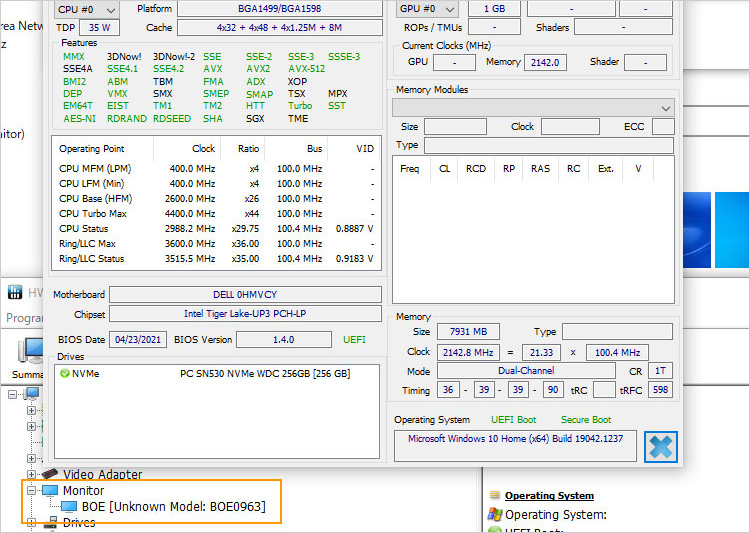750x533 pixels.
Task: Click the blue X close summary button
Action: 660,446
